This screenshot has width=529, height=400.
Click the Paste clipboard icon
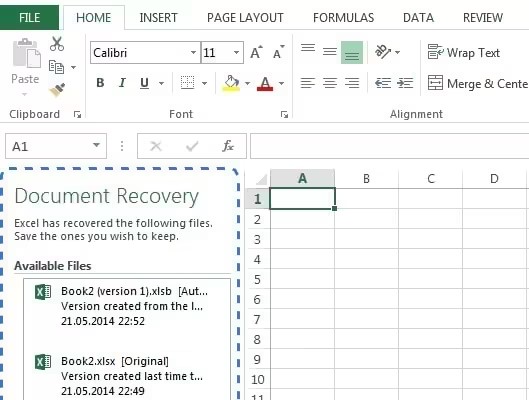point(26,53)
